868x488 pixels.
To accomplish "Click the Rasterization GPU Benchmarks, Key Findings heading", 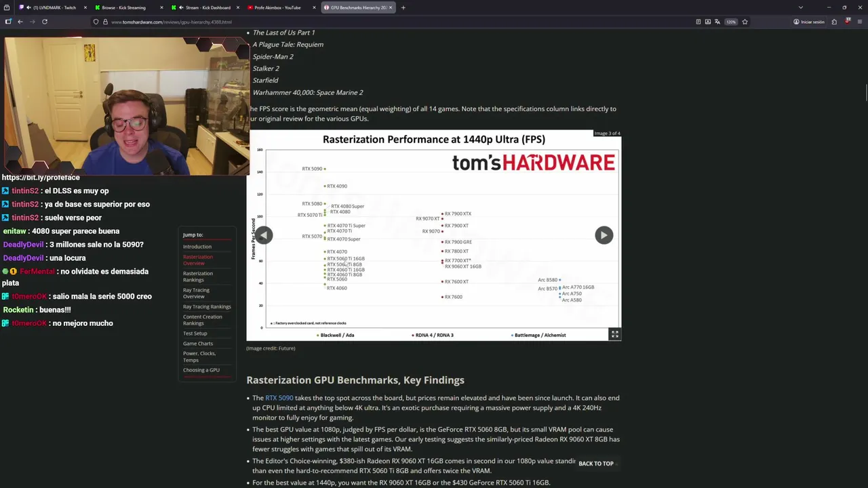I will point(355,380).
